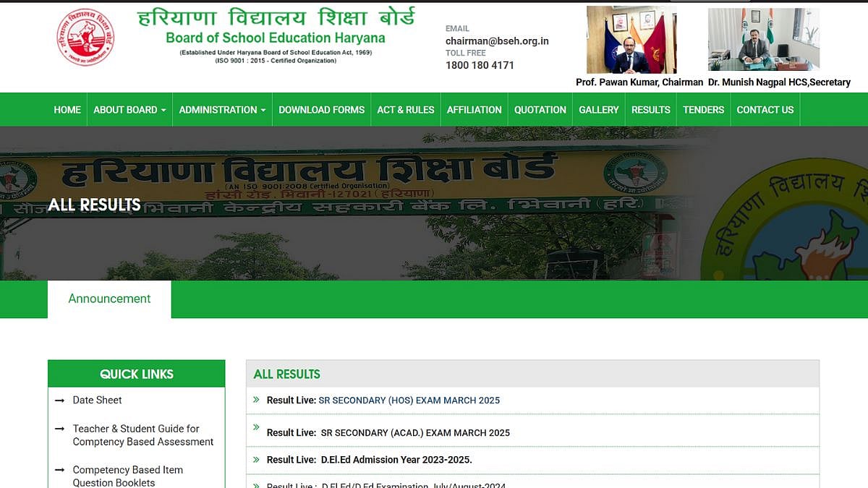Viewport: 868px width, 488px height.
Task: Open Dr. Munish Nagpal Secretary photo
Action: pos(764,39)
